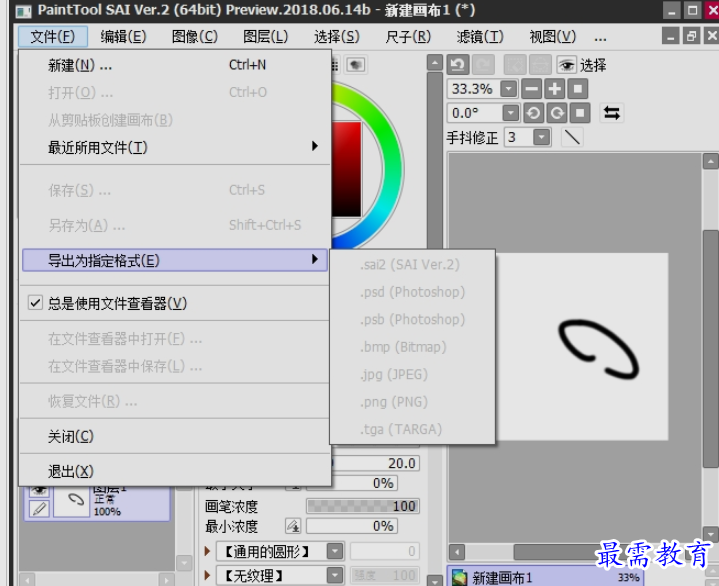Adjust the 画笔浓度 100 slider

click(363, 506)
